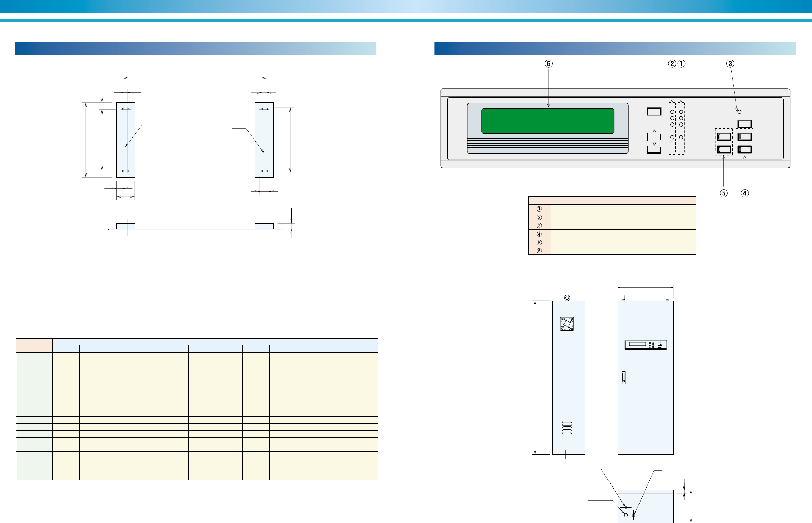The height and width of the screenshot is (523, 812).
Task: Click the circled number 5 callout below panel
Action: tap(723, 193)
